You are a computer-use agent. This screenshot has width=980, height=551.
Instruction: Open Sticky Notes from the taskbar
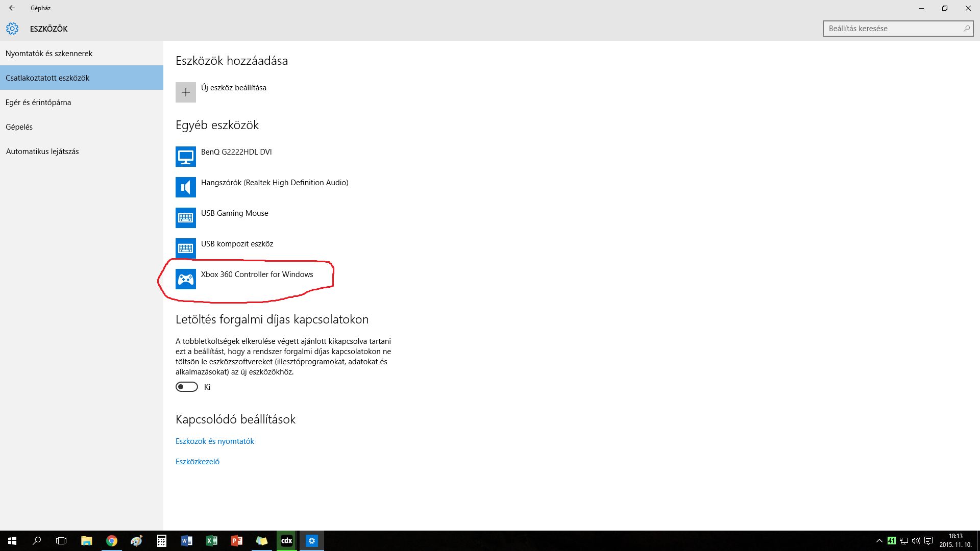click(262, 541)
